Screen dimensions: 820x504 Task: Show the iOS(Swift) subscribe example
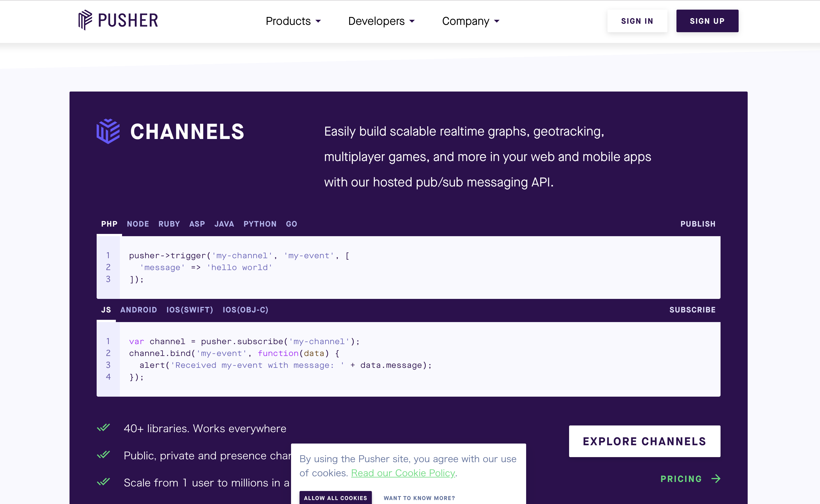(190, 310)
